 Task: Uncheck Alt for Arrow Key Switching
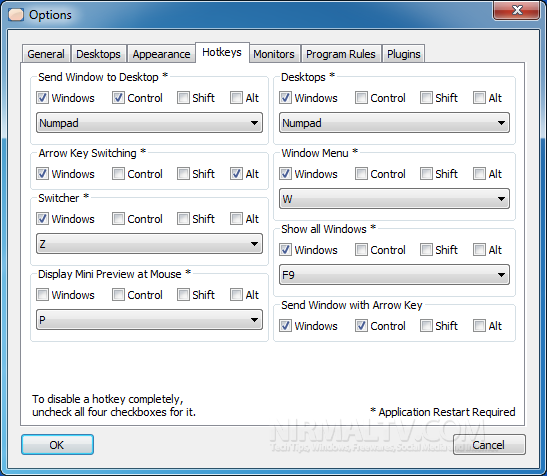point(236,174)
